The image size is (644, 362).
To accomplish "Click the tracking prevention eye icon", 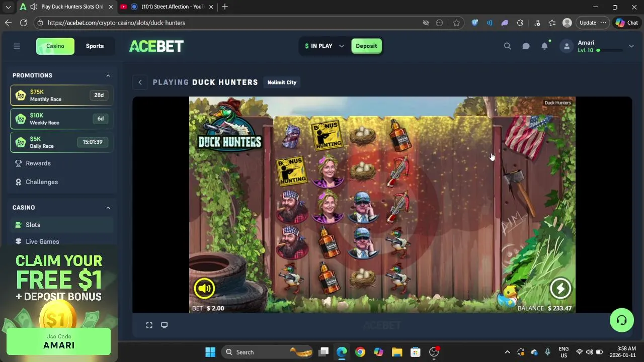I will [426, 23].
